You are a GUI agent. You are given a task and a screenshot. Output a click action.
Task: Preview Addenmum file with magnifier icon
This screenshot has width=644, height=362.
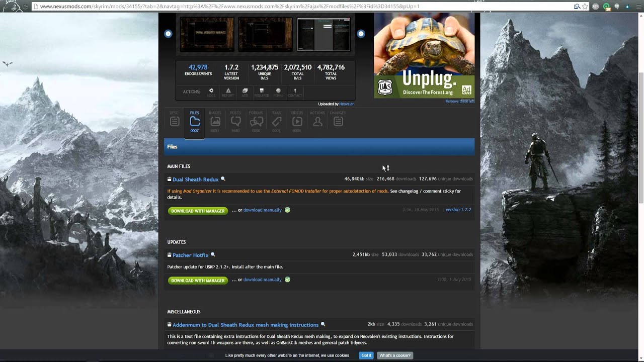tap(323, 324)
